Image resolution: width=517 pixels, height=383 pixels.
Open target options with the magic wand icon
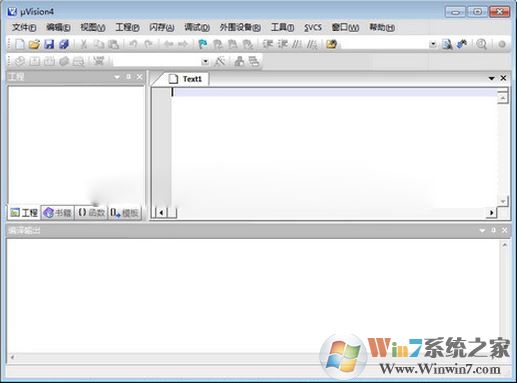pos(220,61)
